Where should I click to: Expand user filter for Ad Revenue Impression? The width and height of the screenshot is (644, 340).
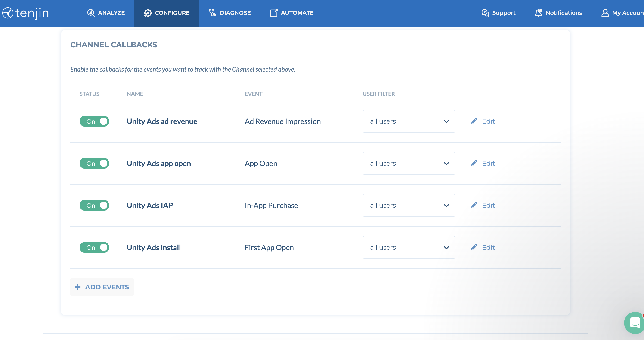tap(409, 121)
